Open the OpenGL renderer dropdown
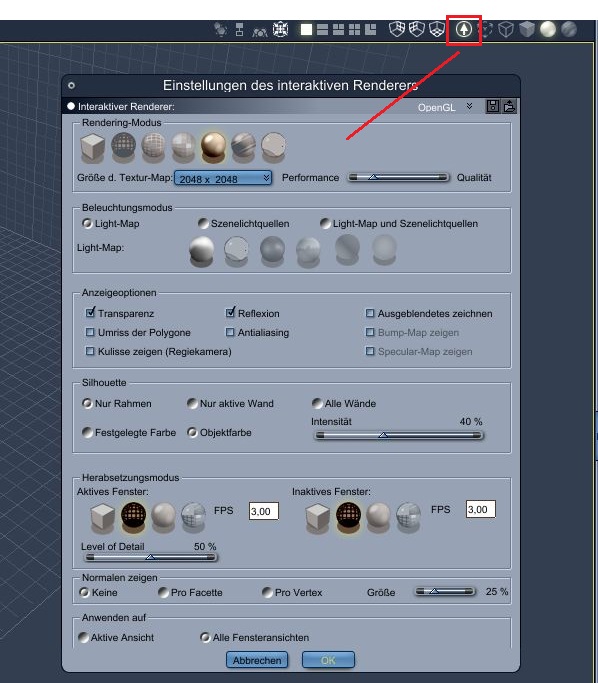Screen dimensions: 598x683 tap(444, 107)
